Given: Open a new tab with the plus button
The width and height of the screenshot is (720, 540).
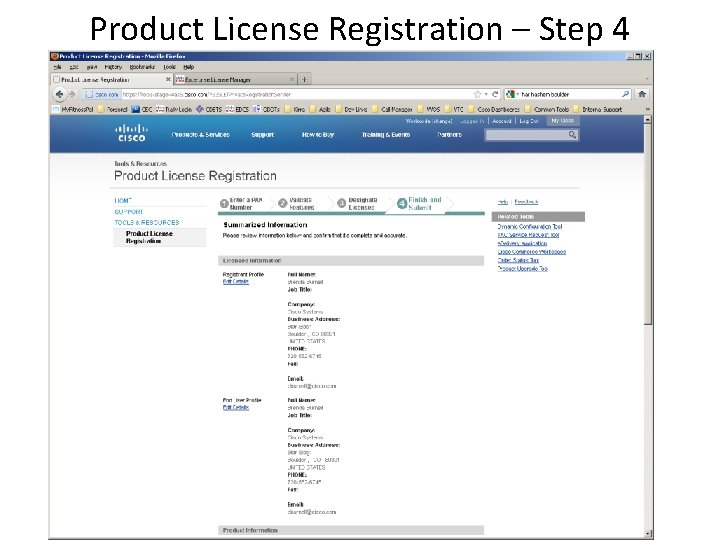Looking at the screenshot, I should [304, 79].
